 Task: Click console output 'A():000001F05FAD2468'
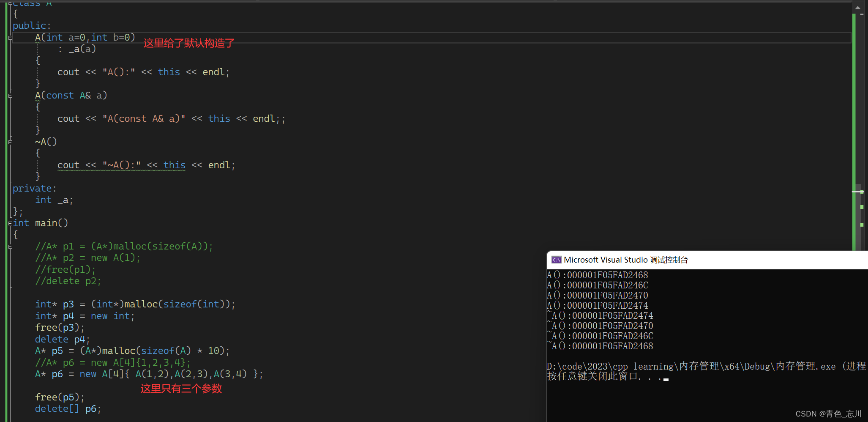(598, 275)
